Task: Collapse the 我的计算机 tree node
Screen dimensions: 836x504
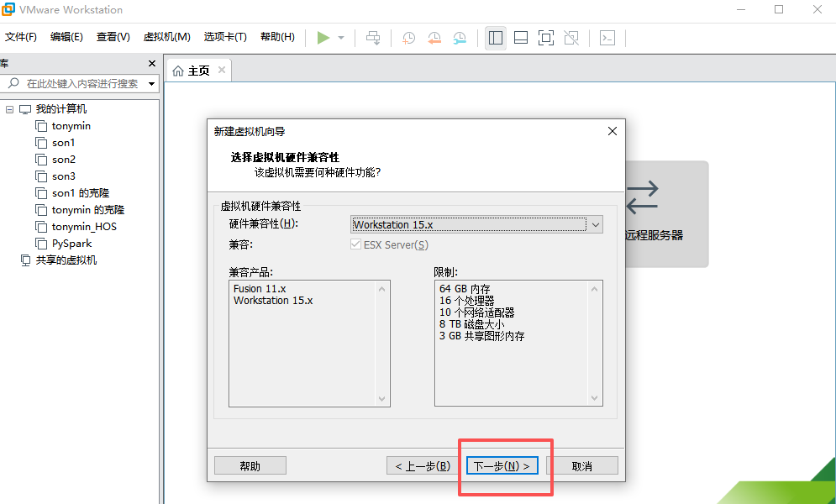Action: [9, 109]
